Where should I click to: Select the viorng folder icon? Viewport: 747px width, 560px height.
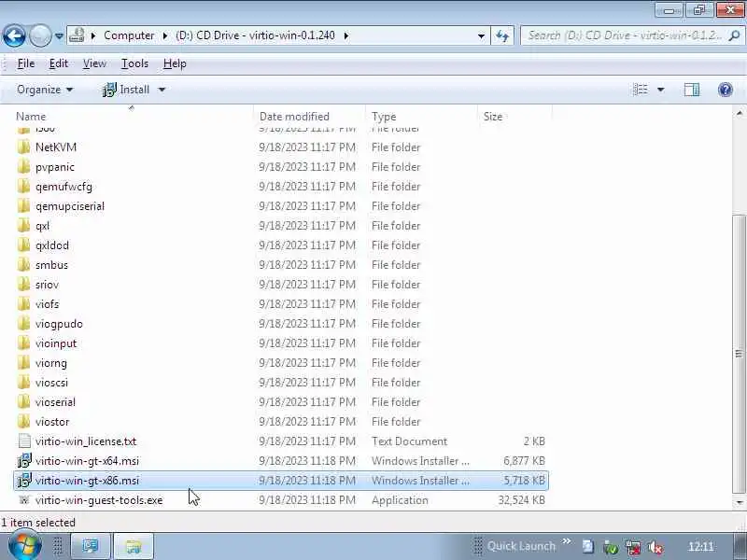[24, 362]
